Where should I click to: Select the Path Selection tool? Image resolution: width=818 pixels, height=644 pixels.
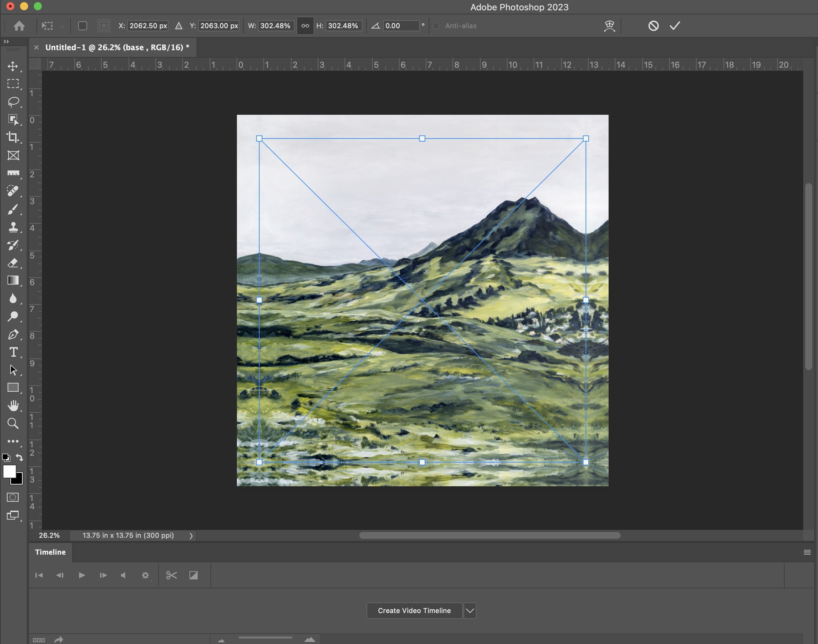tap(13, 370)
